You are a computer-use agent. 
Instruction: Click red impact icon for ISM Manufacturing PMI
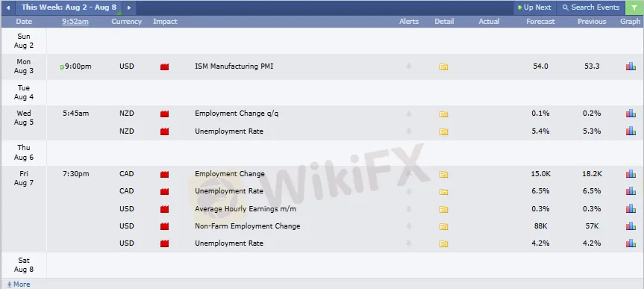click(x=165, y=66)
